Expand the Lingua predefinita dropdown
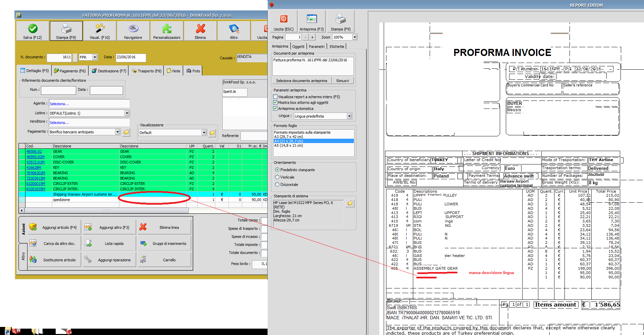The image size is (644, 335). coord(349,116)
